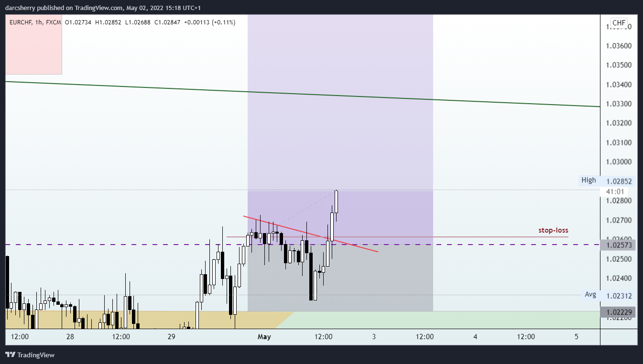The width and height of the screenshot is (643, 364).
Task: Click the 1.03000 price axis label
Action: (x=619, y=162)
